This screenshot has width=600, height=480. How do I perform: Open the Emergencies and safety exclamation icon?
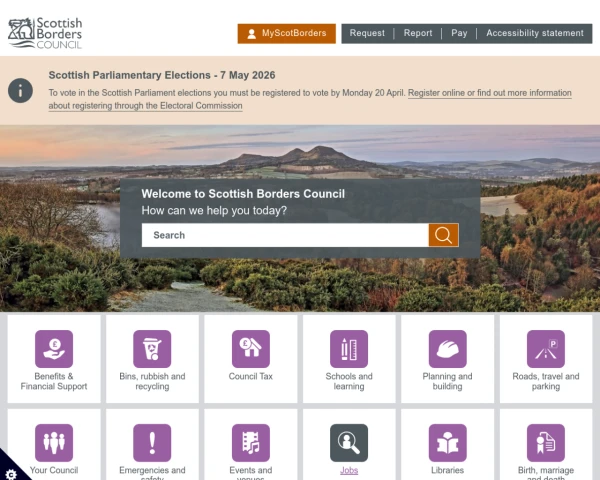pyautogui.click(x=152, y=443)
